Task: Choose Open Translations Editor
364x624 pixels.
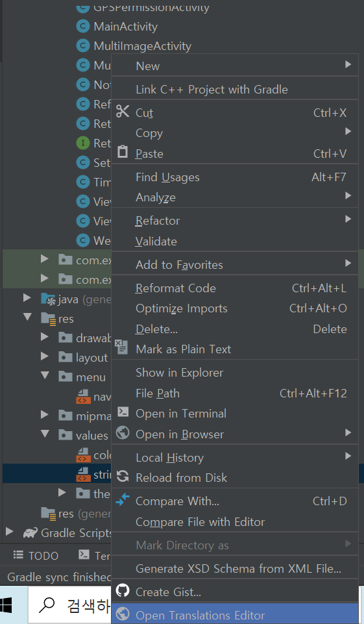Action: pyautogui.click(x=235, y=614)
